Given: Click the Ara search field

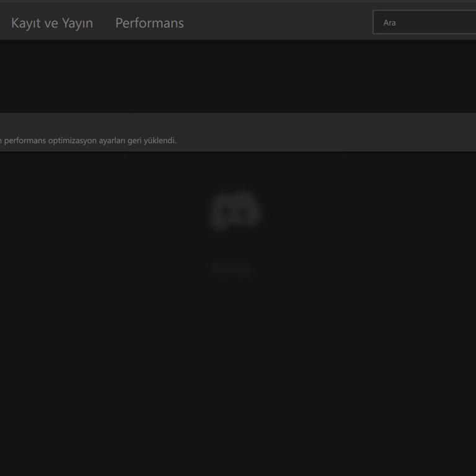Looking at the screenshot, I should pyautogui.click(x=425, y=22).
